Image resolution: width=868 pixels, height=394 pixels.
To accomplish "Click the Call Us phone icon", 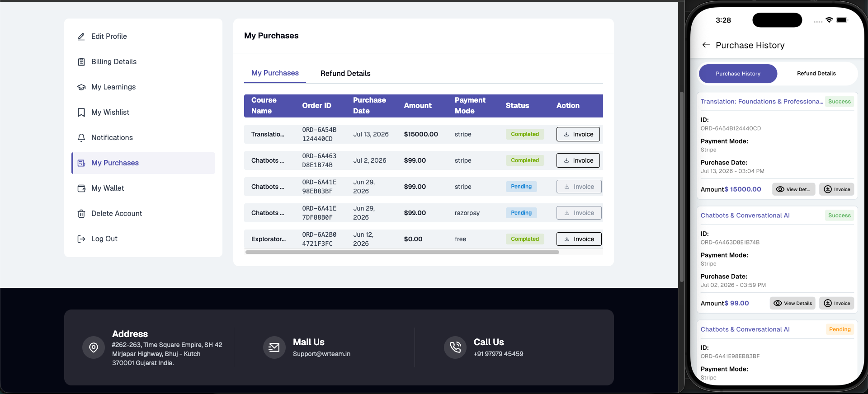I will (x=455, y=347).
